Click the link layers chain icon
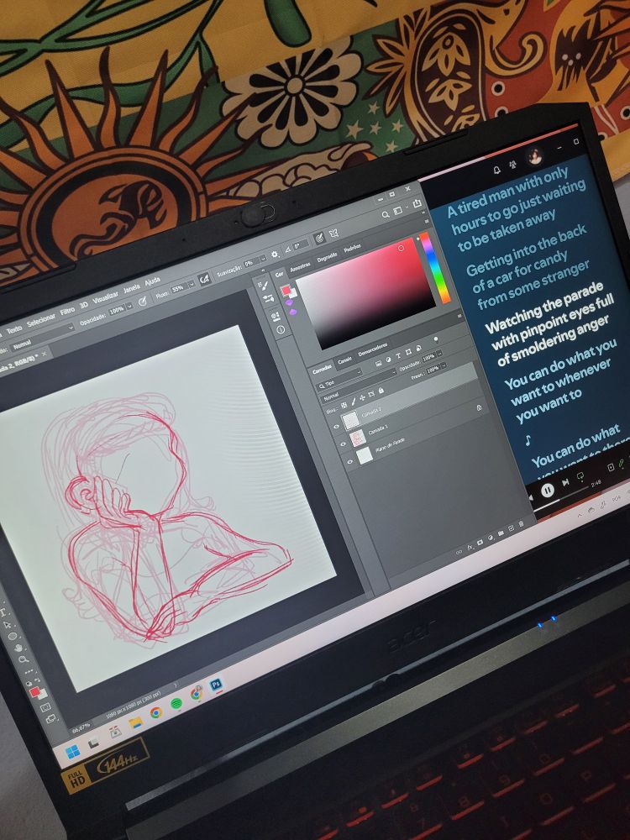Viewport: 630px width, 840px height. [459, 553]
